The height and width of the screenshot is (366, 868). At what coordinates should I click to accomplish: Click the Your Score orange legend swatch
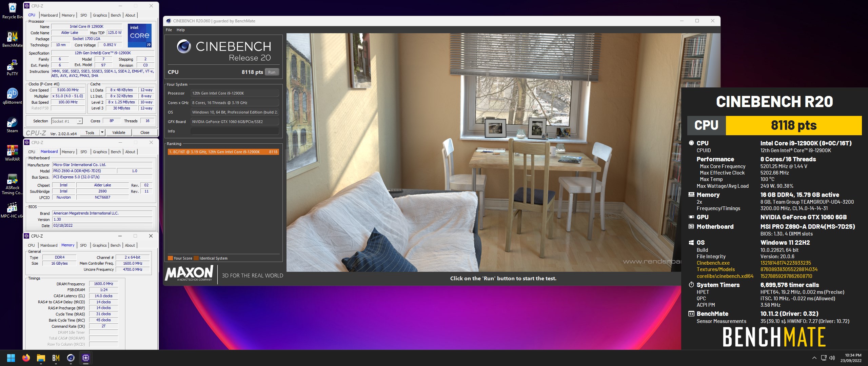click(170, 258)
